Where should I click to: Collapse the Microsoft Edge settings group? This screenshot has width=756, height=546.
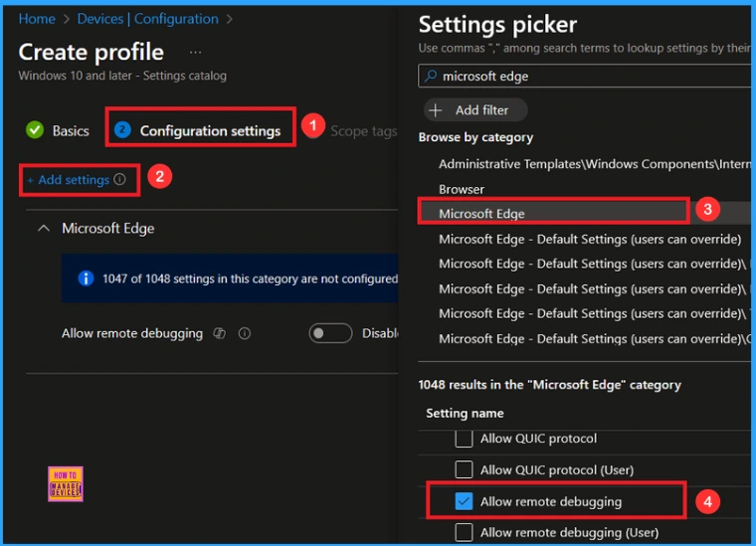(44, 228)
